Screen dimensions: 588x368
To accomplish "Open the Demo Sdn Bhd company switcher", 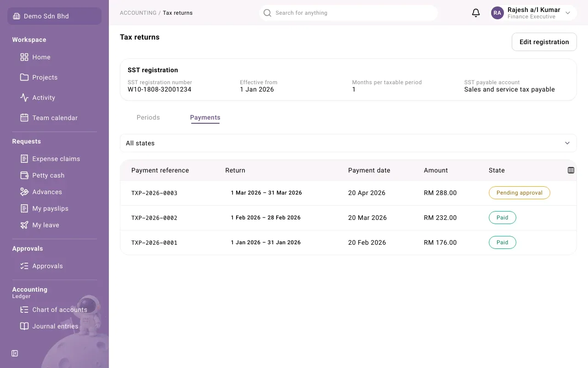I will coord(54,16).
